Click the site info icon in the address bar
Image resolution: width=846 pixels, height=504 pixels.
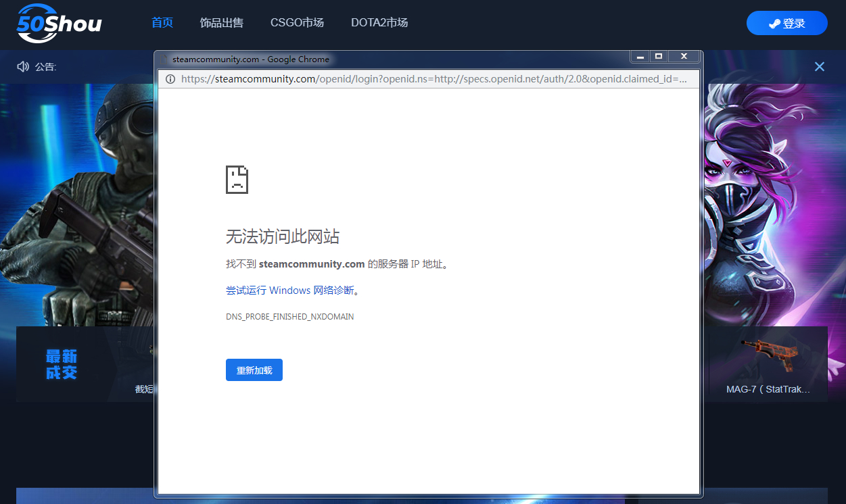tap(170, 79)
